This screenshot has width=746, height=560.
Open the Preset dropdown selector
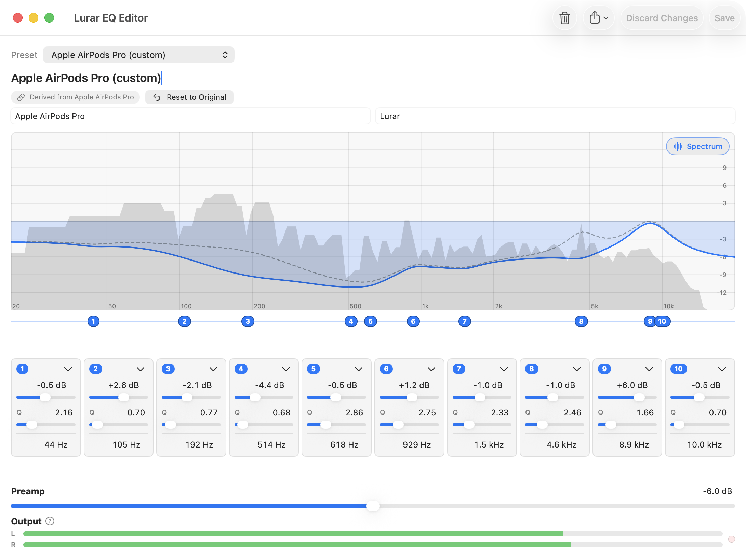(x=139, y=55)
